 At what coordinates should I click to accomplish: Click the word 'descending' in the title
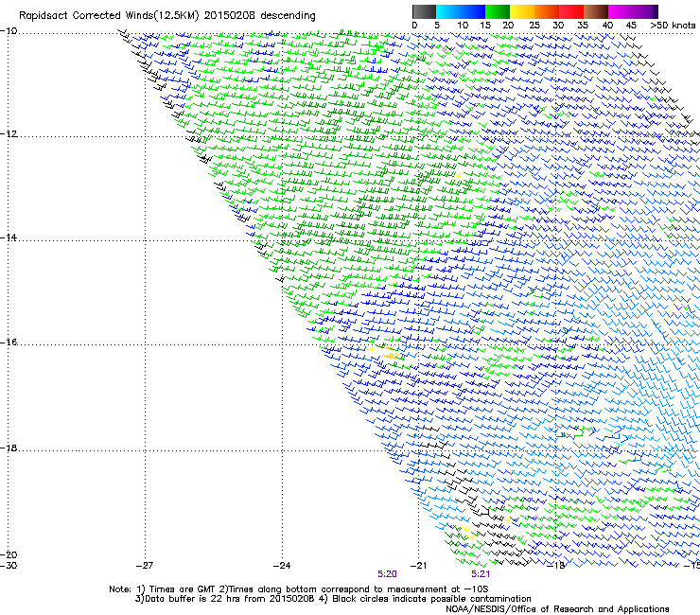(288, 16)
